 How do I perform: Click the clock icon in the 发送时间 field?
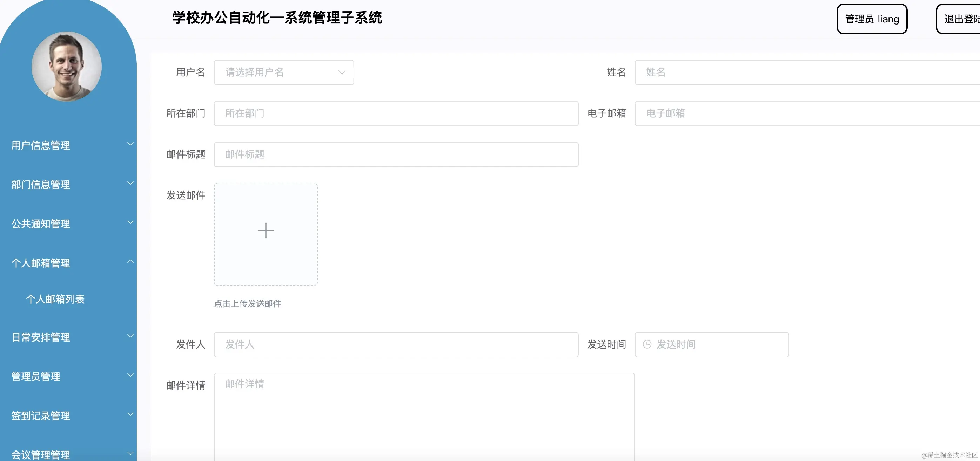647,344
